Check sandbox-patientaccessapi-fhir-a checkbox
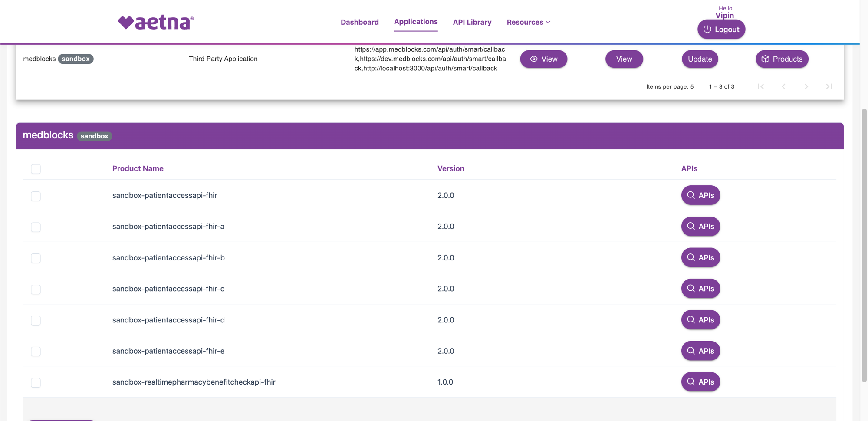Viewport: 868px width, 421px height. tap(36, 227)
